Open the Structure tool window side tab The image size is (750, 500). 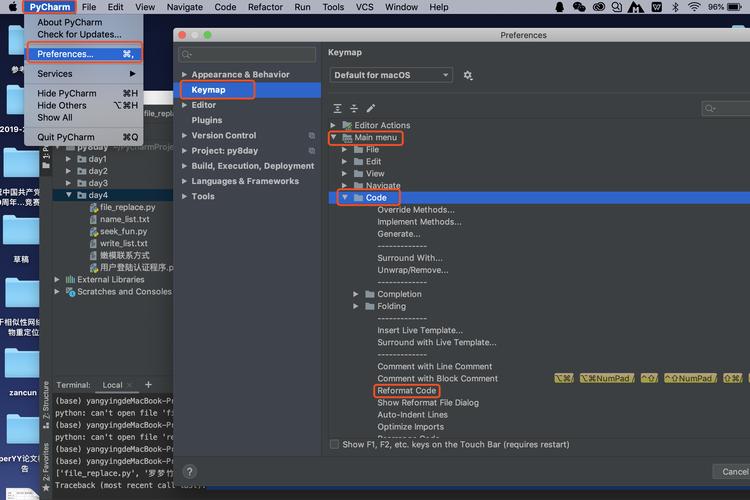click(x=45, y=404)
